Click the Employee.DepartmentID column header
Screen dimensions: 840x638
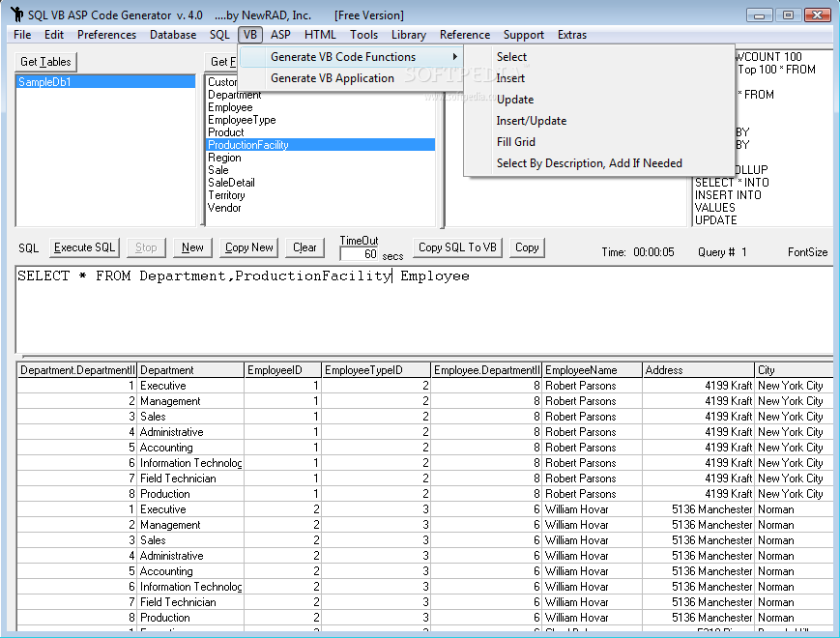[486, 370]
